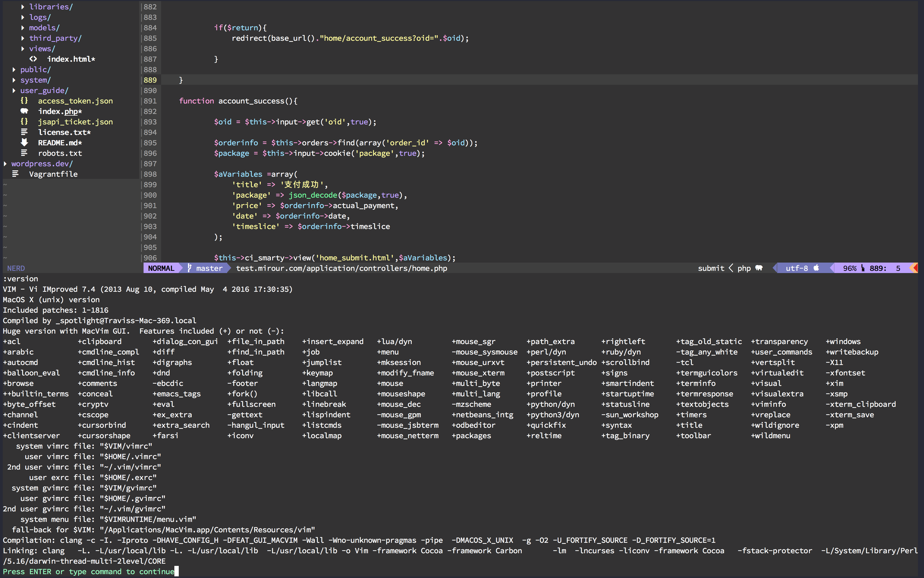Open index.html in the file tree

tap(71, 59)
